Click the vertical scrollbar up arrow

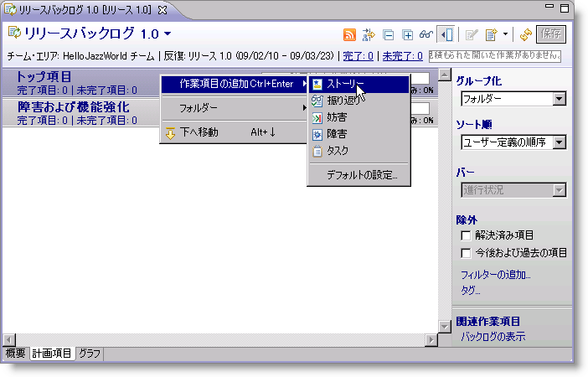(445, 75)
